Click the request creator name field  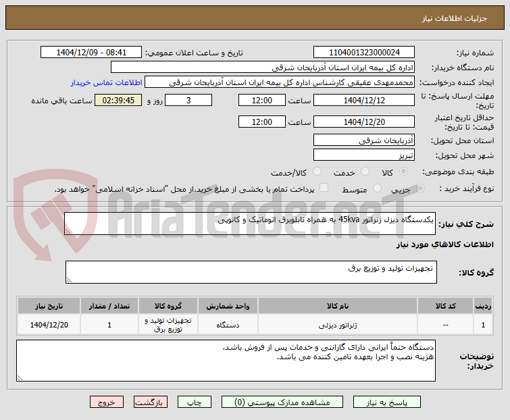tap(280, 82)
